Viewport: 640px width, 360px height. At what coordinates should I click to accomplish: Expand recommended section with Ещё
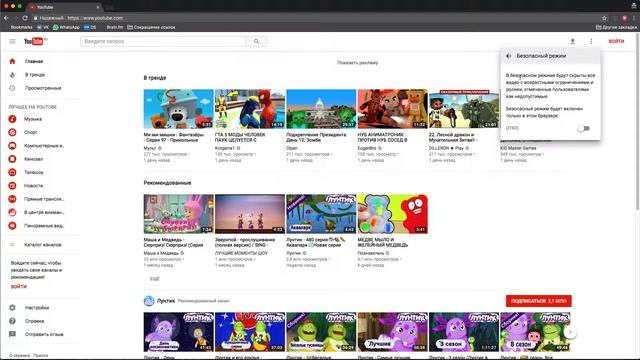click(x=155, y=278)
